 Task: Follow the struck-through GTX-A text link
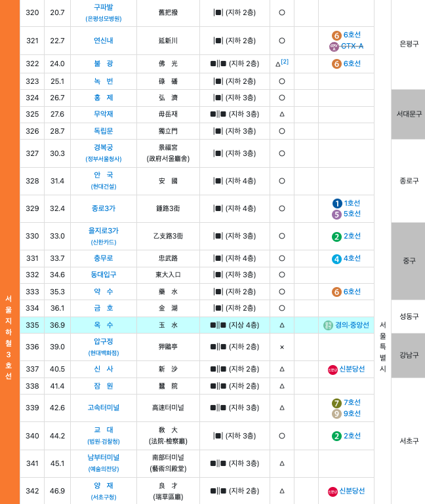(x=352, y=46)
